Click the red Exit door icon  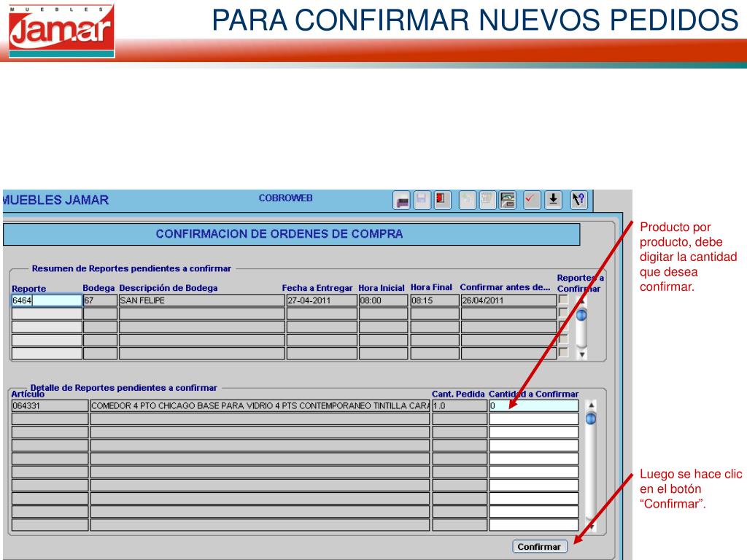[442, 200]
